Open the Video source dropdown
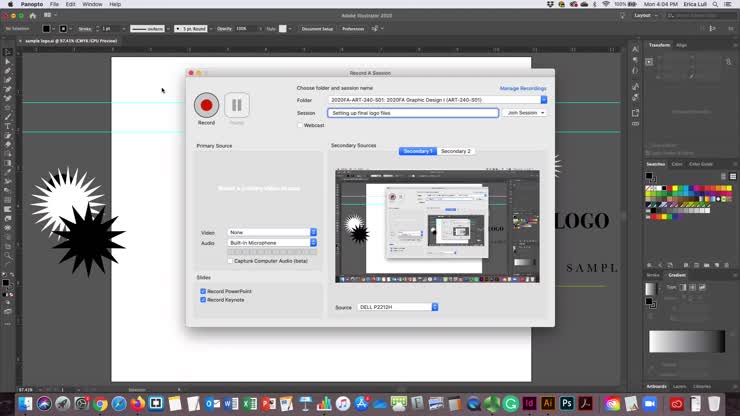The image size is (740, 416). tap(272, 232)
